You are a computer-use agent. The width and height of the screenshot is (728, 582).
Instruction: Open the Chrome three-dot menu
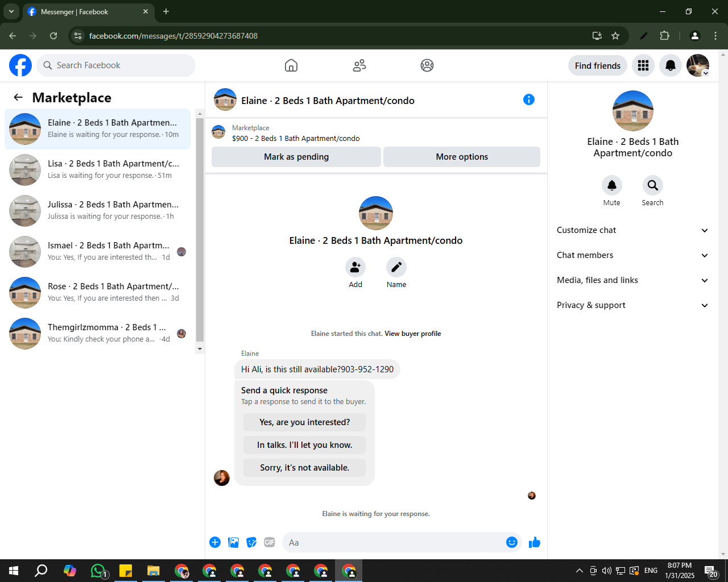click(715, 36)
